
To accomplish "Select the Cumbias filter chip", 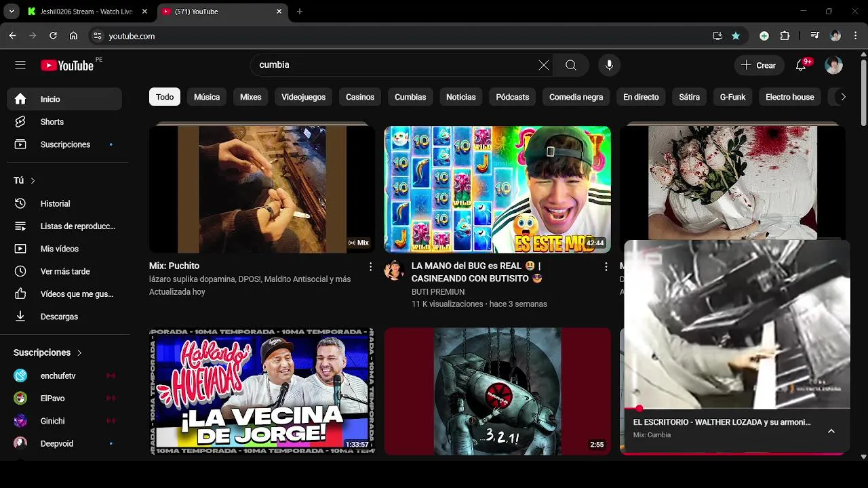I will click(x=410, y=97).
